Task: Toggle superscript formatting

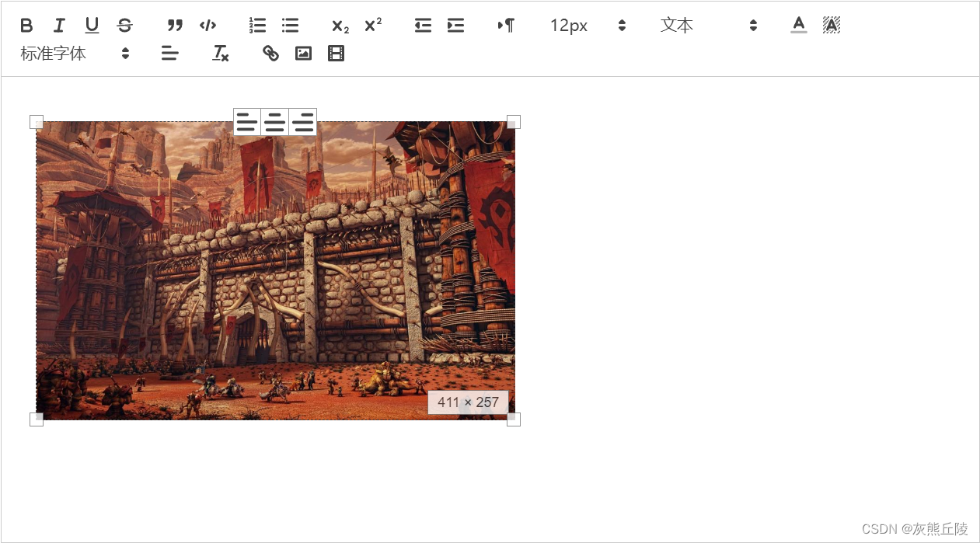Action: click(373, 26)
